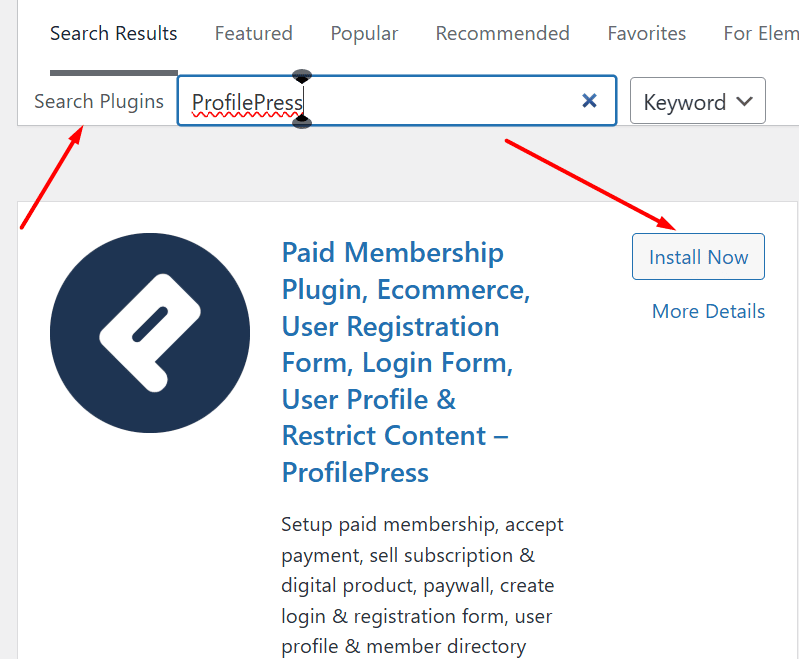Viewport: 799px width, 659px height.
Task: Clear the search field with the X icon
Action: [x=589, y=100]
